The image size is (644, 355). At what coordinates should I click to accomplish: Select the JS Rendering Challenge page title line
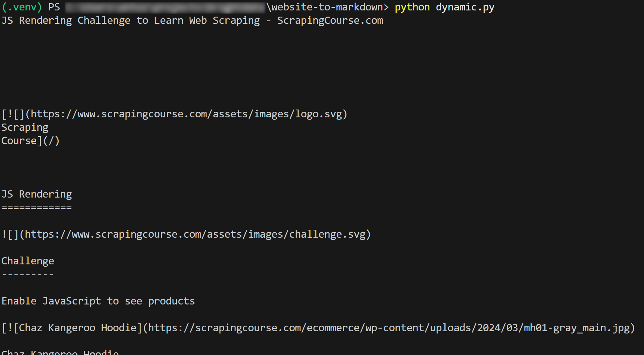tap(192, 20)
